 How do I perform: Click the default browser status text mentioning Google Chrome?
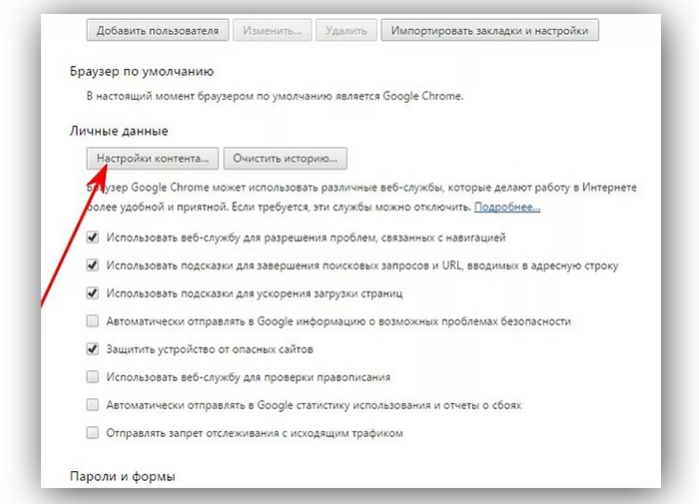pyautogui.click(x=275, y=96)
